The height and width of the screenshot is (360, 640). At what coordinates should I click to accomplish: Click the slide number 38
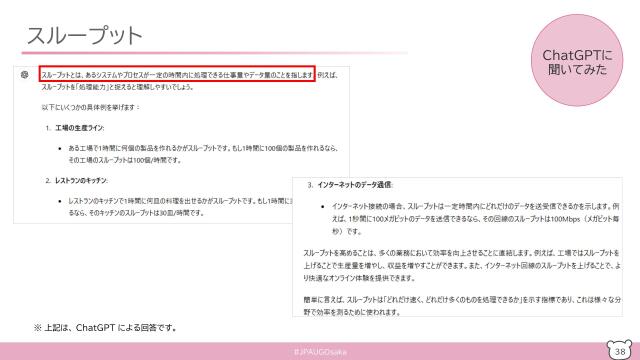pyautogui.click(x=620, y=351)
